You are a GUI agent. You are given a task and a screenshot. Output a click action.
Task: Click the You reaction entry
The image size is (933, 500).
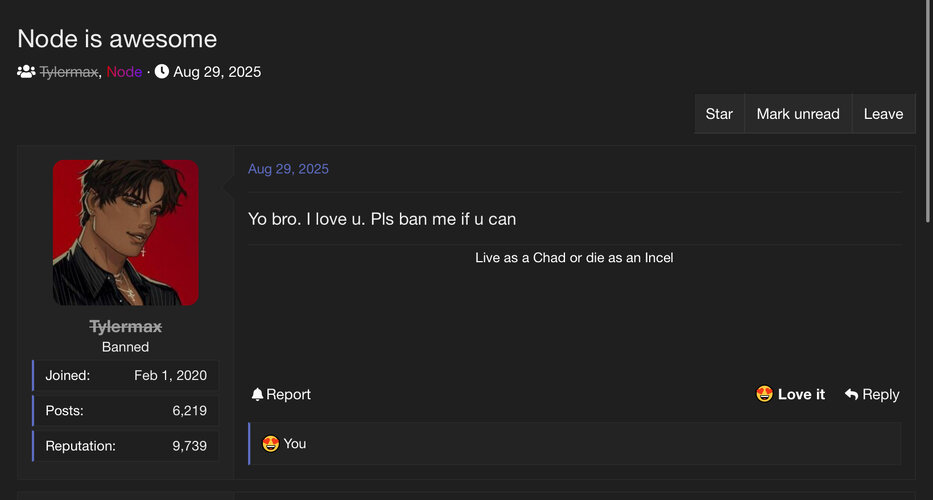tap(284, 443)
